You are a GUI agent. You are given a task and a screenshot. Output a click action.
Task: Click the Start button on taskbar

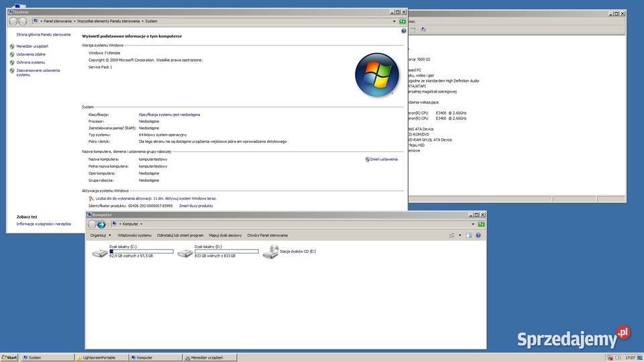click(x=9, y=357)
